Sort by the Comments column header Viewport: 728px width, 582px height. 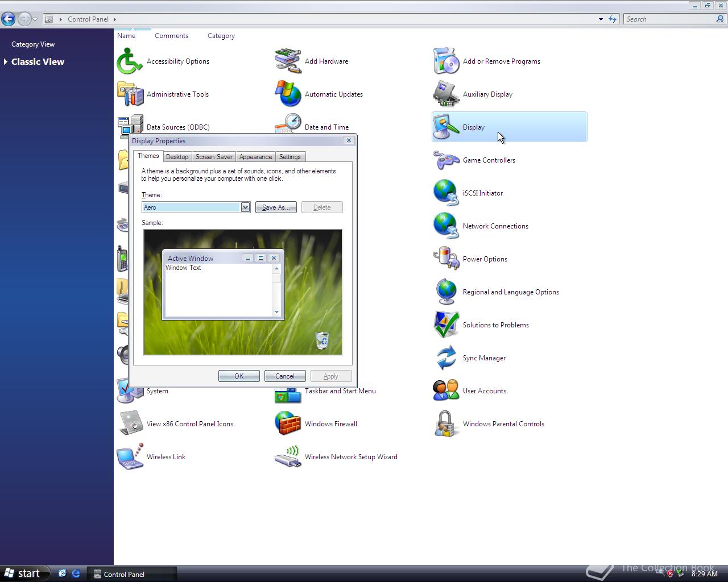point(171,36)
